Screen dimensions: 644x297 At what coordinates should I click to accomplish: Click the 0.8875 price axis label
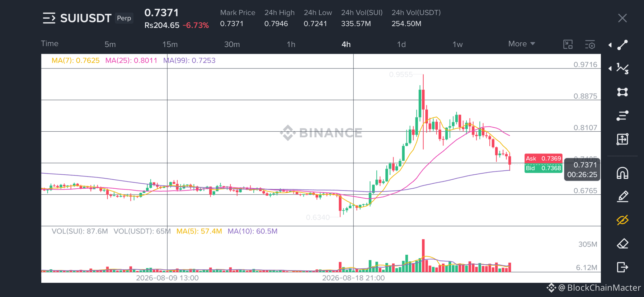coord(585,96)
